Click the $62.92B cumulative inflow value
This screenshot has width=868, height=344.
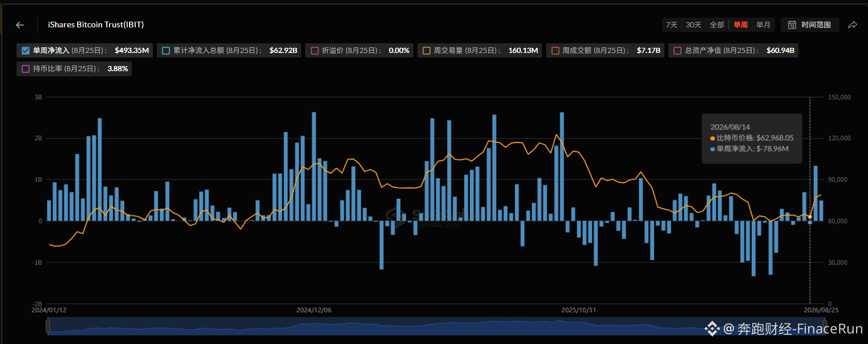coord(283,51)
